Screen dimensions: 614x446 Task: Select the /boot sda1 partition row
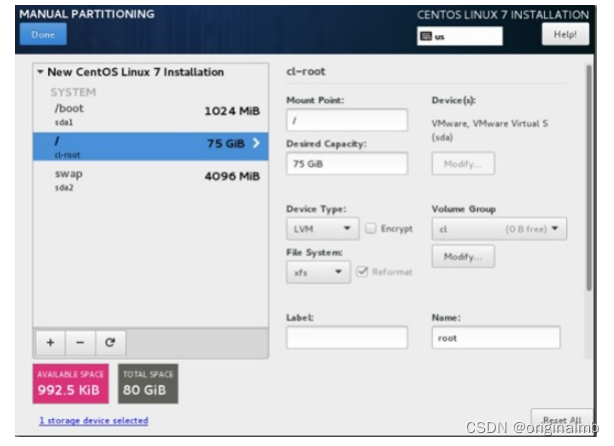[x=151, y=114]
